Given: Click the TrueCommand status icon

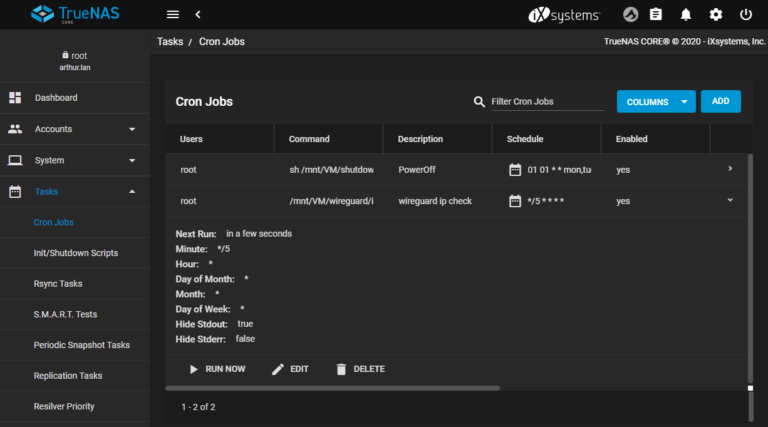Looking at the screenshot, I should 630,15.
